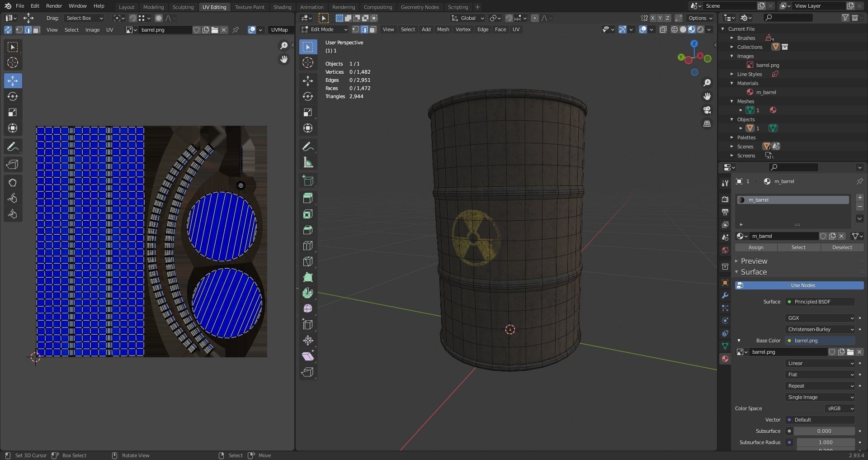Open the Linear interpolation dropdown
The image size is (868, 460).
[820, 363]
